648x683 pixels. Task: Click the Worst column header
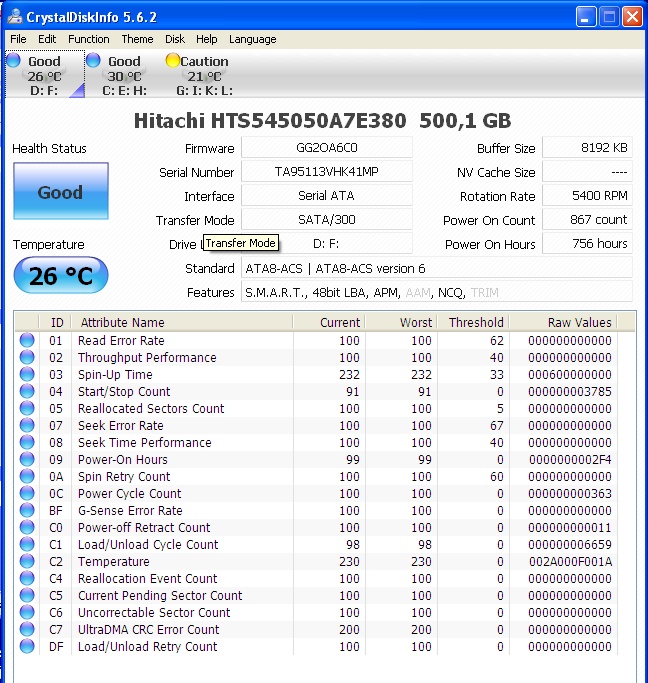(x=401, y=322)
